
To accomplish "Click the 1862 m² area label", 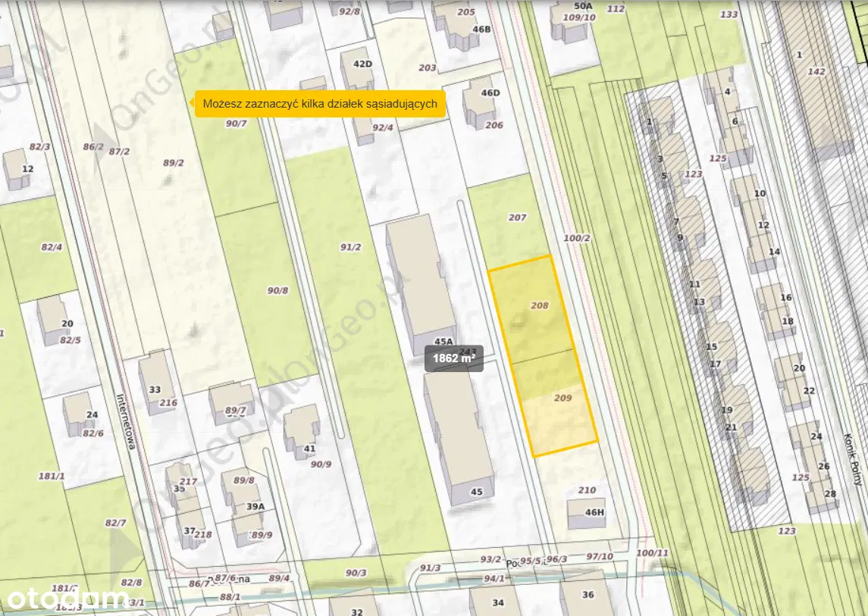I will pyautogui.click(x=454, y=358).
